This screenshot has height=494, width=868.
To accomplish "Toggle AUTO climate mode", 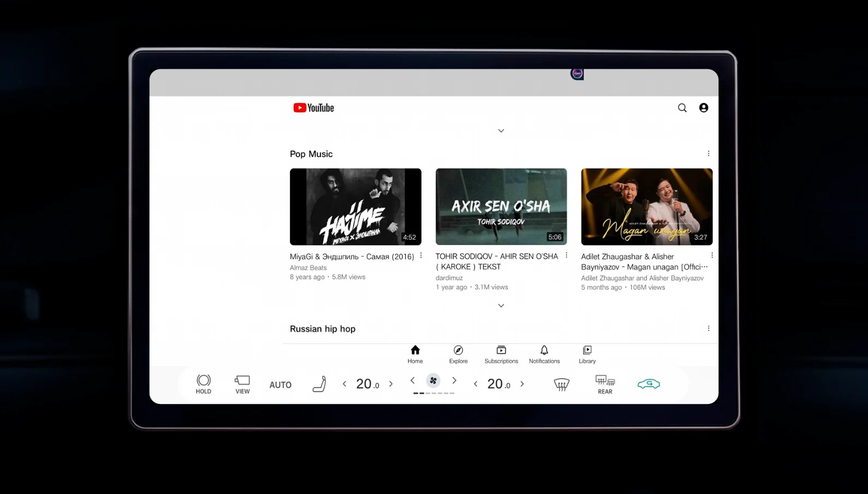I will click(281, 385).
